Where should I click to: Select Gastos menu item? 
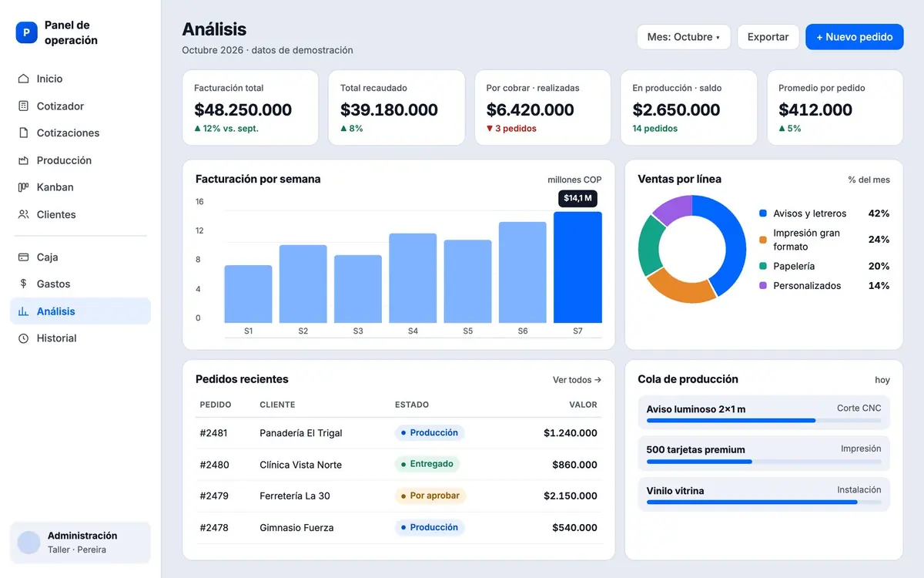(x=80, y=284)
